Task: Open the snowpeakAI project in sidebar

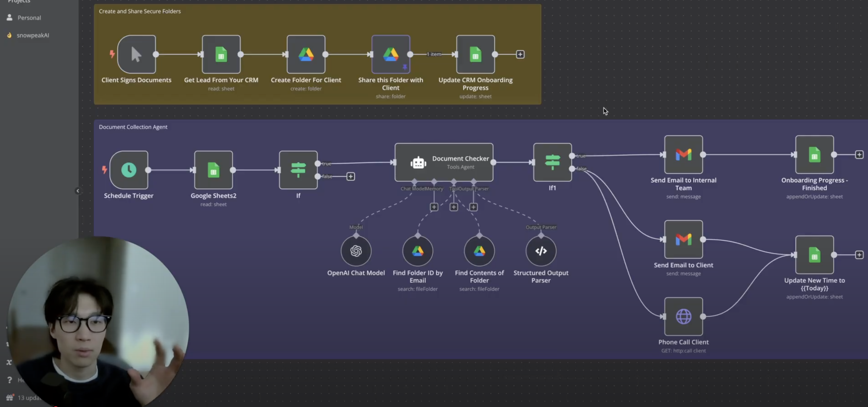Action: (33, 35)
